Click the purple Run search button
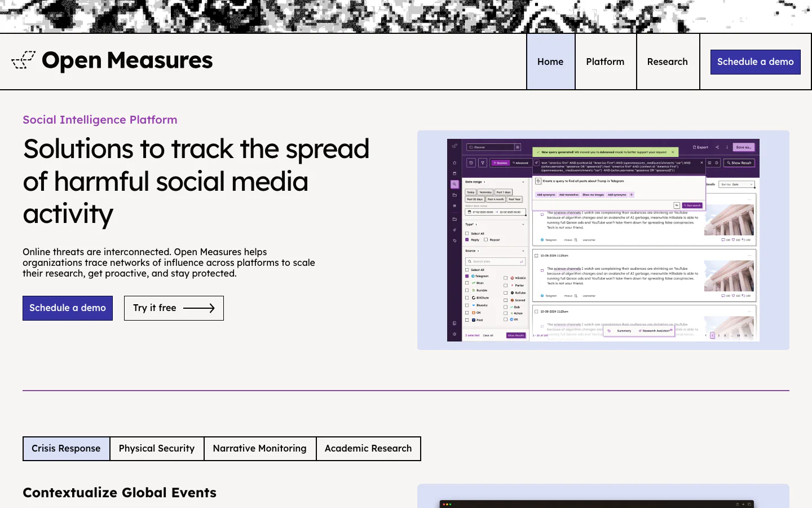The width and height of the screenshot is (812, 508). pyautogui.click(x=692, y=205)
